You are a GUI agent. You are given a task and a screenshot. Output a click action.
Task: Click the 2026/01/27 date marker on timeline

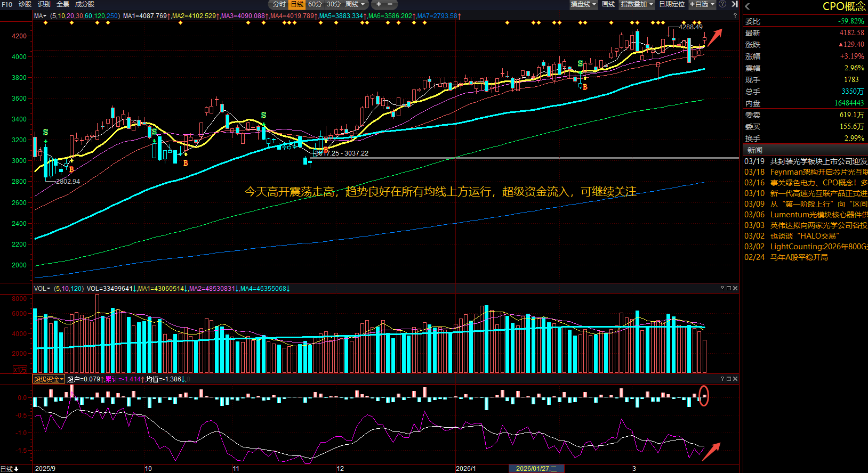(536, 469)
